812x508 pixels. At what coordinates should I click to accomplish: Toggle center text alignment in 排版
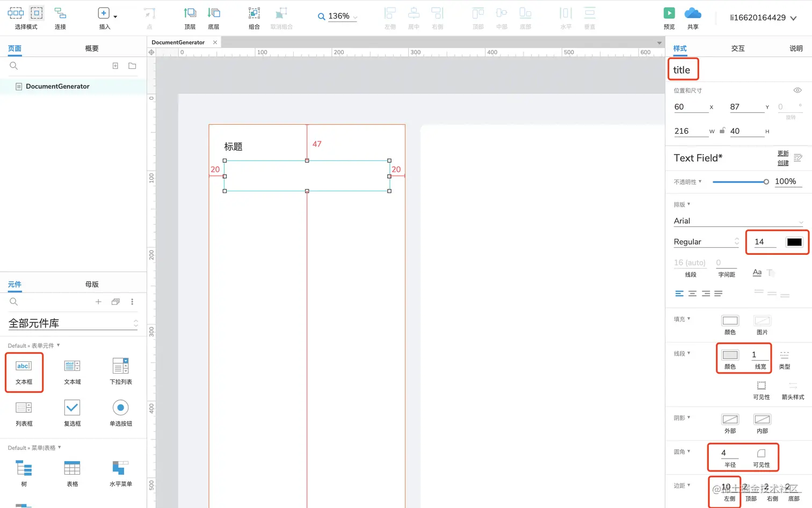pyautogui.click(x=692, y=294)
